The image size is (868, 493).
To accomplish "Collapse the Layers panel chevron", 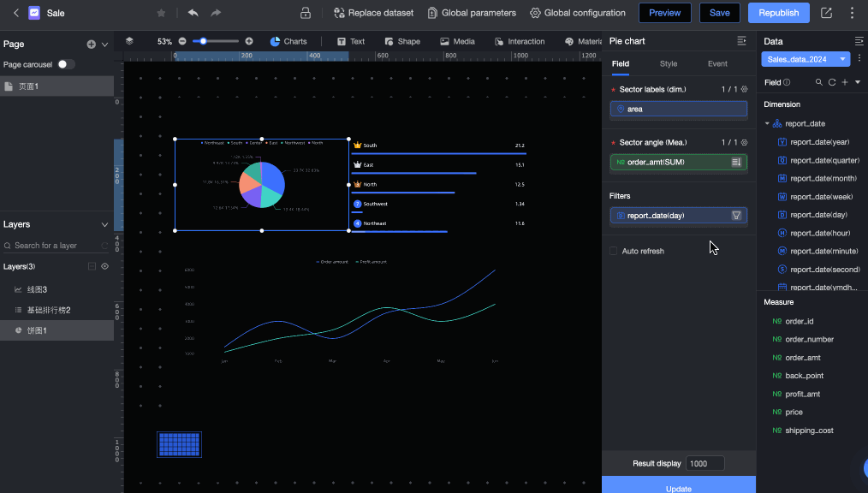I will [x=104, y=224].
